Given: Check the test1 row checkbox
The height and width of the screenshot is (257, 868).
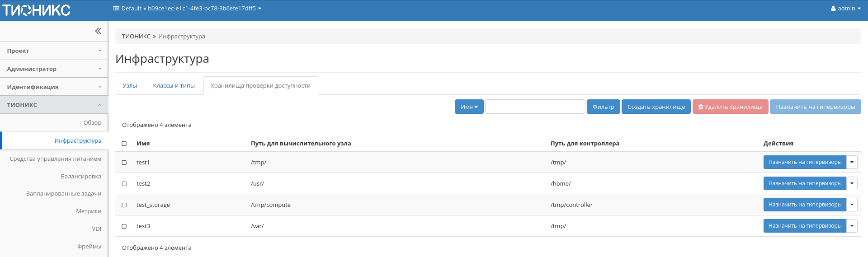Looking at the screenshot, I should click(x=124, y=163).
